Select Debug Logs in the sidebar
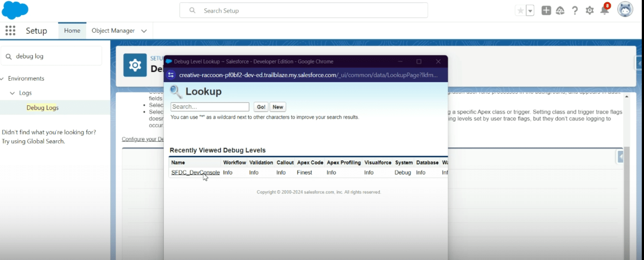Viewport: 644px width, 260px height. (x=42, y=107)
